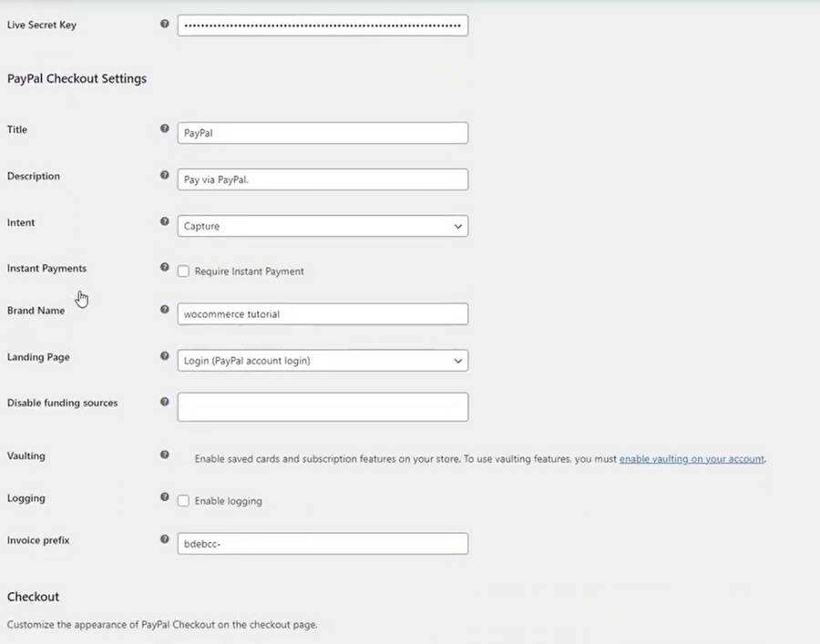Open the Intent dropdown showing Capture
The image size is (820, 644).
pos(323,226)
